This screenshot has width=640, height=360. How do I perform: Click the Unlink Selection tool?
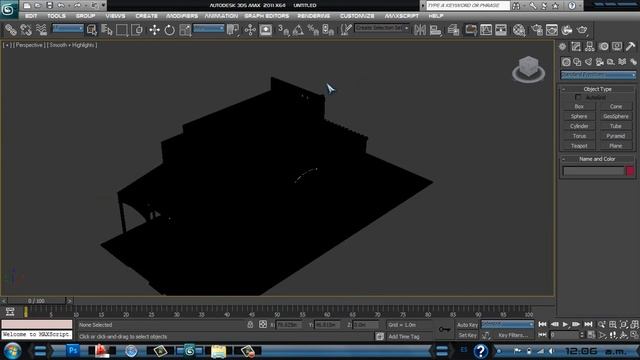(26, 30)
